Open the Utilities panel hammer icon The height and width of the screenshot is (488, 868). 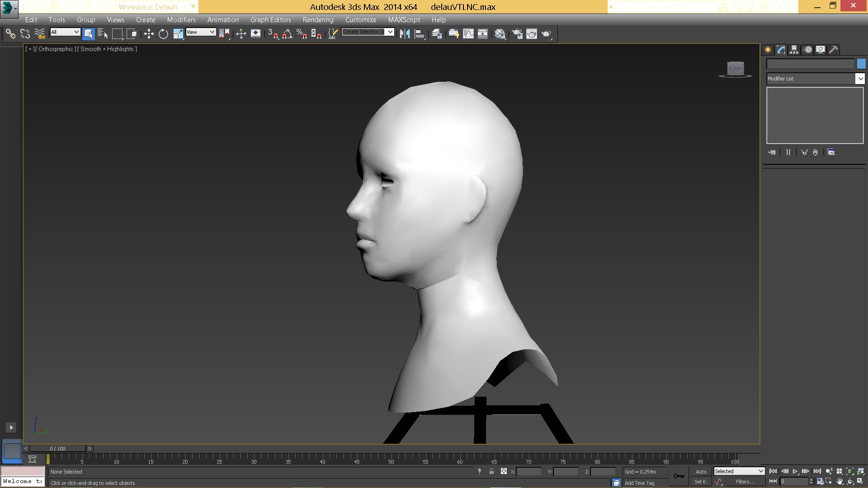pyautogui.click(x=833, y=50)
